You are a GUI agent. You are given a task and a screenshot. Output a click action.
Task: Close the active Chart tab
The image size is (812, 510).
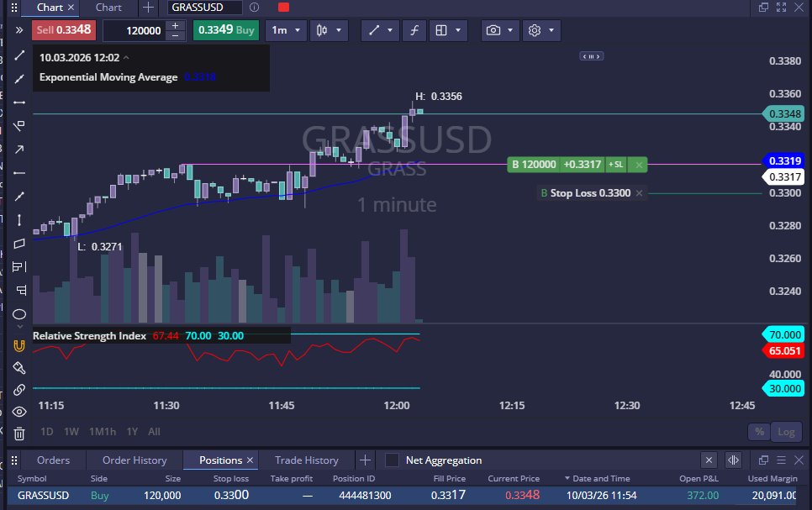[71, 8]
